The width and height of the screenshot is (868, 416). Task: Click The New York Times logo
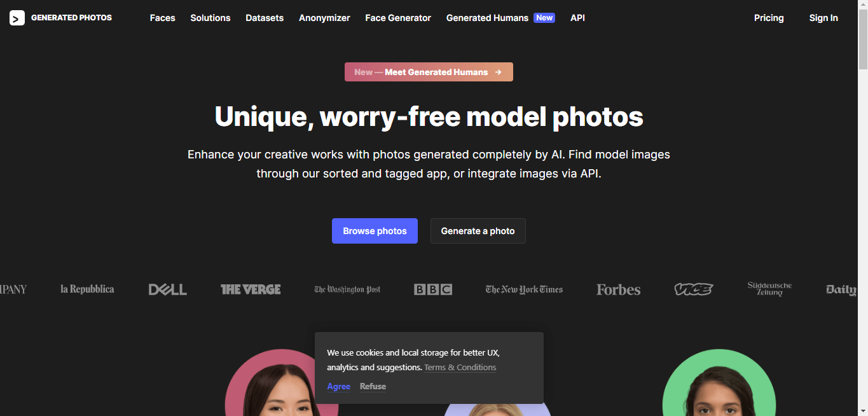(x=524, y=289)
